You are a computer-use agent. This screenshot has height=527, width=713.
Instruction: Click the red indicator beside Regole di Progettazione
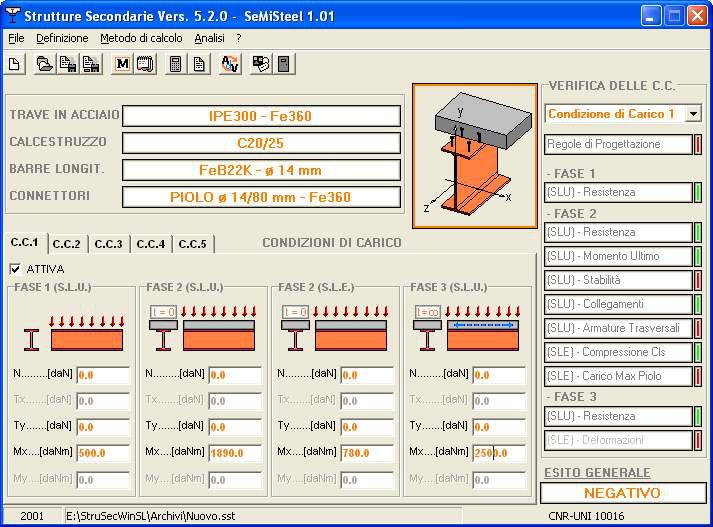pos(697,144)
